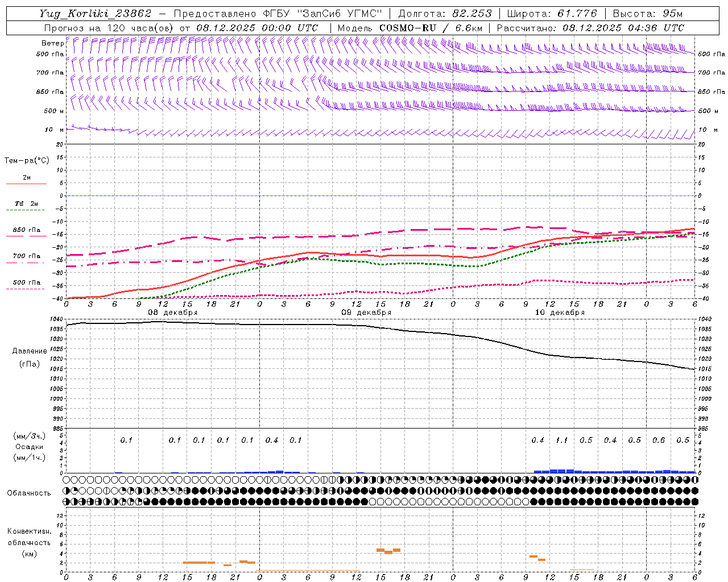Screen dimensions: 728x582
Task: Select the elevation text "Высота: 95м"
Action: (x=647, y=14)
